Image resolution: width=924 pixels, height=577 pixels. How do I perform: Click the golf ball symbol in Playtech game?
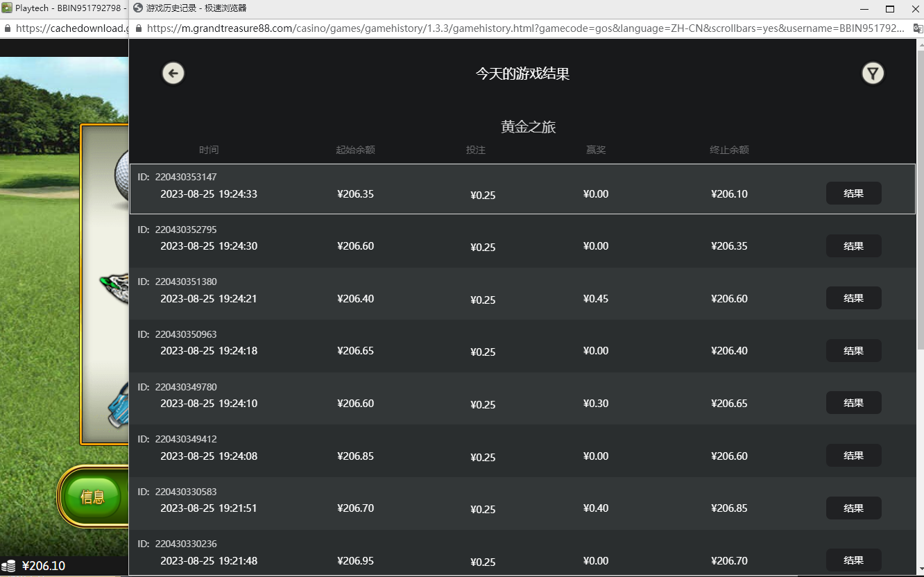pos(122,176)
